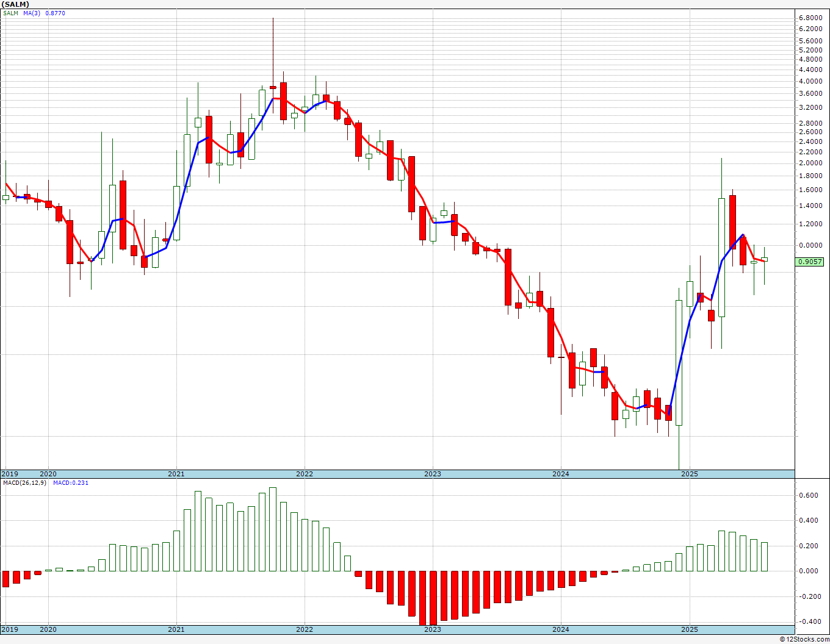Click the 4.0000 price axis label
The width and height of the screenshot is (830, 644).
coord(810,82)
